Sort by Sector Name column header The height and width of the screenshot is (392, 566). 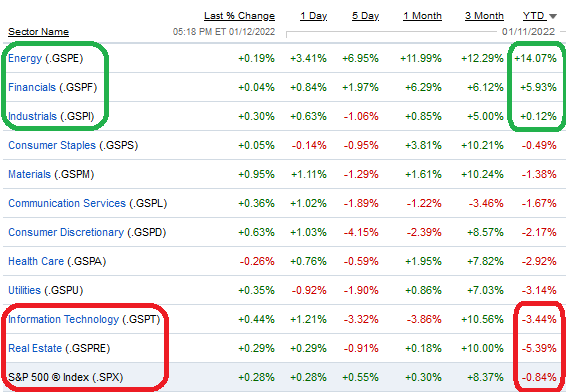[x=38, y=32]
